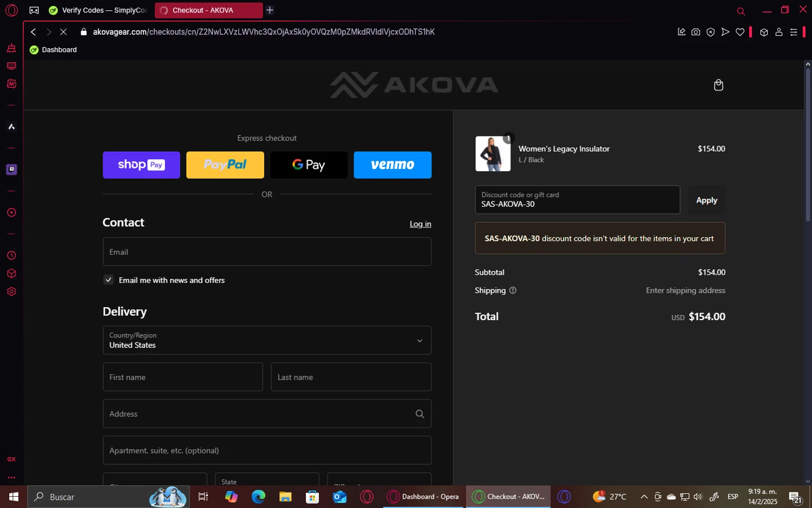Open the pinboard icon in address bar
Screen dimensions: 812x508
pyautogui.click(x=682, y=32)
